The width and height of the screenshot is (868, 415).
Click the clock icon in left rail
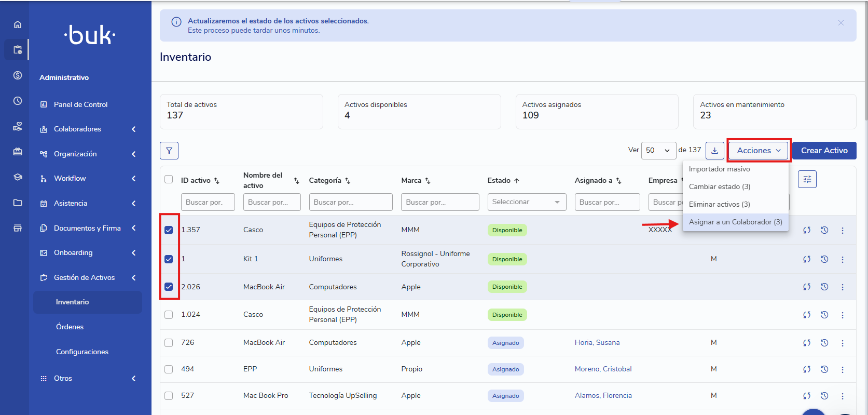point(18,101)
